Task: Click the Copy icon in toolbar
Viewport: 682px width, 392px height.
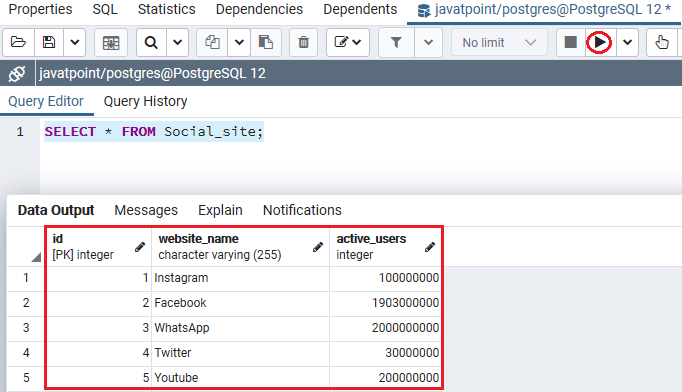Action: [x=212, y=42]
